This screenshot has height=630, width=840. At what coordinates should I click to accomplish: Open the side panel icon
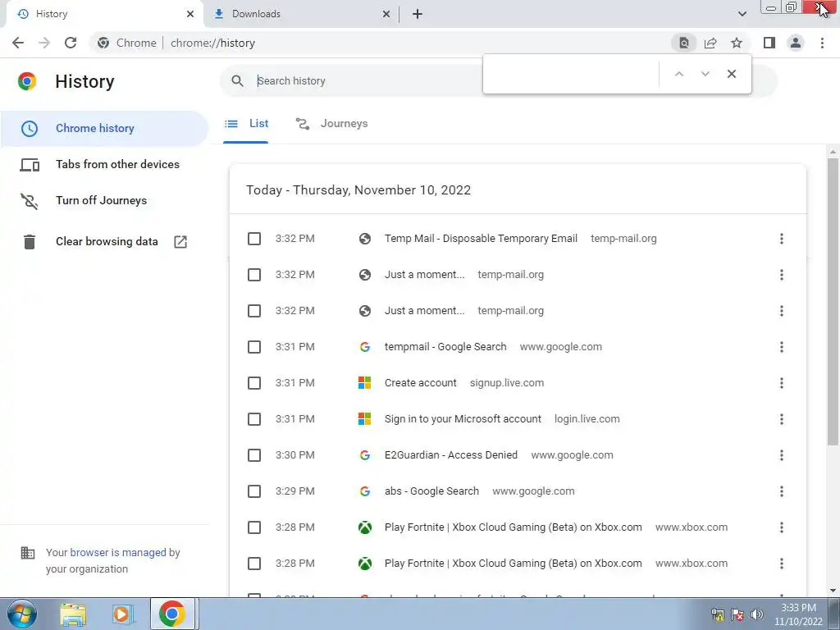tap(769, 43)
